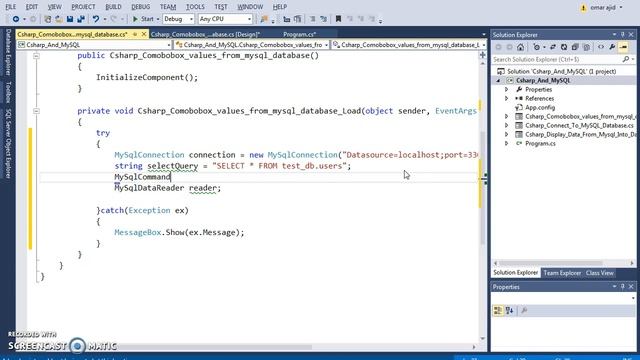640x360 pixels.
Task: Click the Pending Changes Filter icon
Action: 537,47
